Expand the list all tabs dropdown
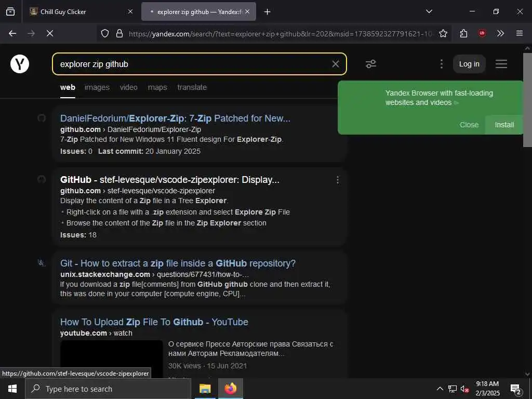Screen dimensions: 532x399 click(x=429, y=11)
